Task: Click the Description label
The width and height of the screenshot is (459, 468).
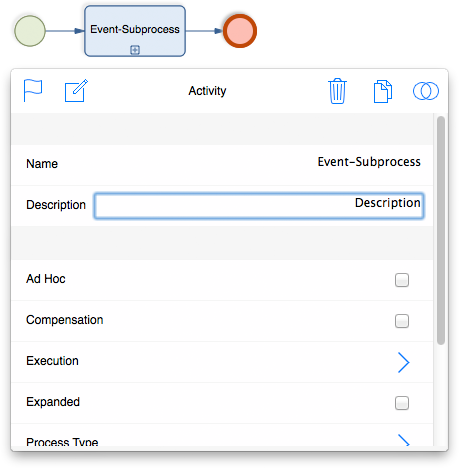Action: point(56,205)
